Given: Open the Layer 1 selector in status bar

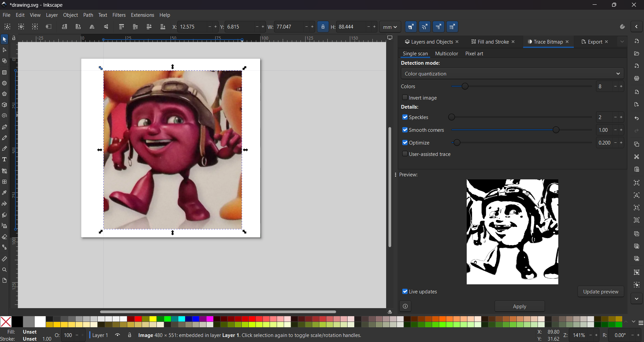Looking at the screenshot, I should pyautogui.click(x=100, y=335).
